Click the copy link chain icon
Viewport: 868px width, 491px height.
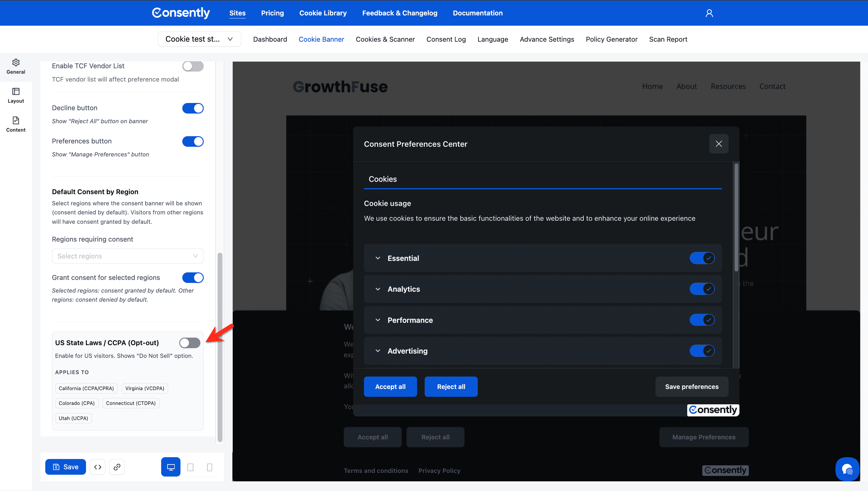117,467
